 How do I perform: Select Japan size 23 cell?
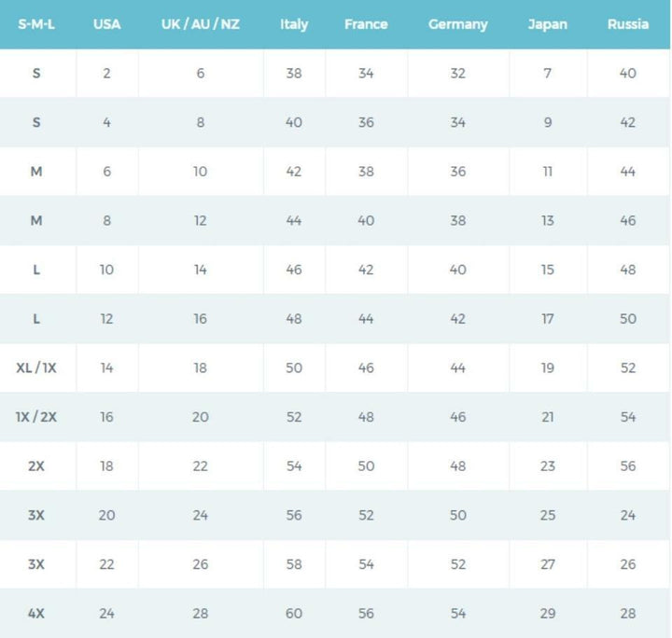(x=547, y=465)
